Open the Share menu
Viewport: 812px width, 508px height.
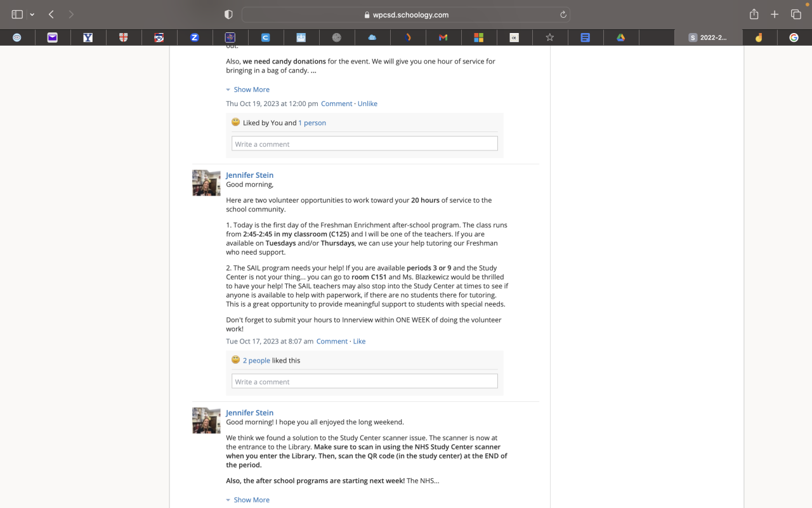click(x=754, y=15)
